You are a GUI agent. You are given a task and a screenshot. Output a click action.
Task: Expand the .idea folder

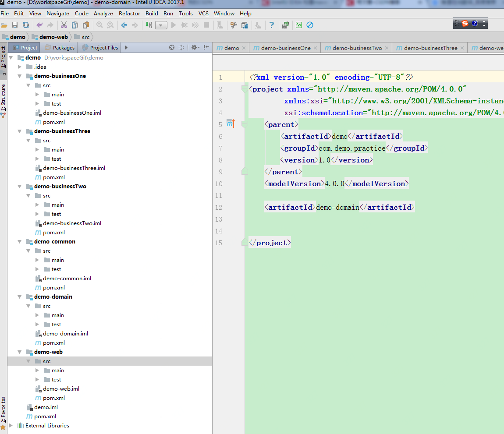pos(20,67)
